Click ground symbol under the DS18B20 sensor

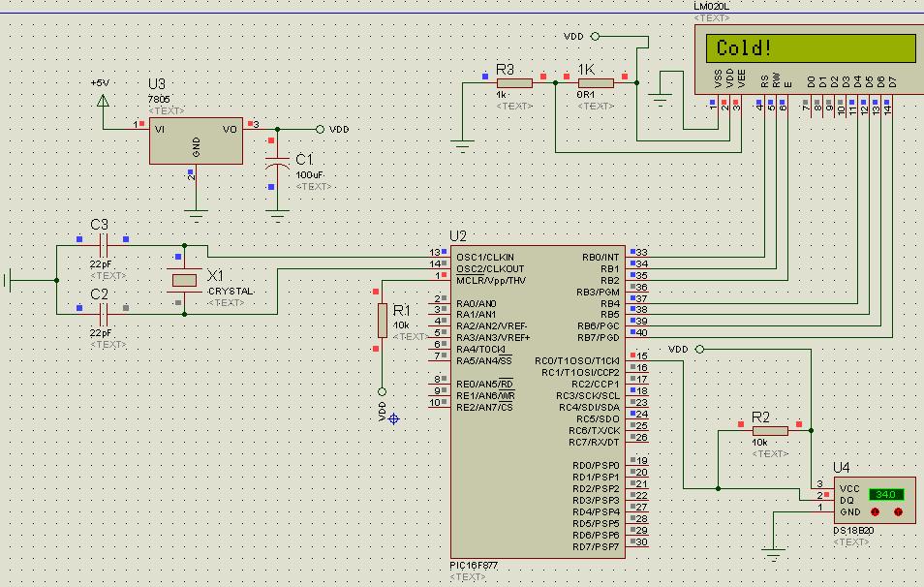pos(773,553)
